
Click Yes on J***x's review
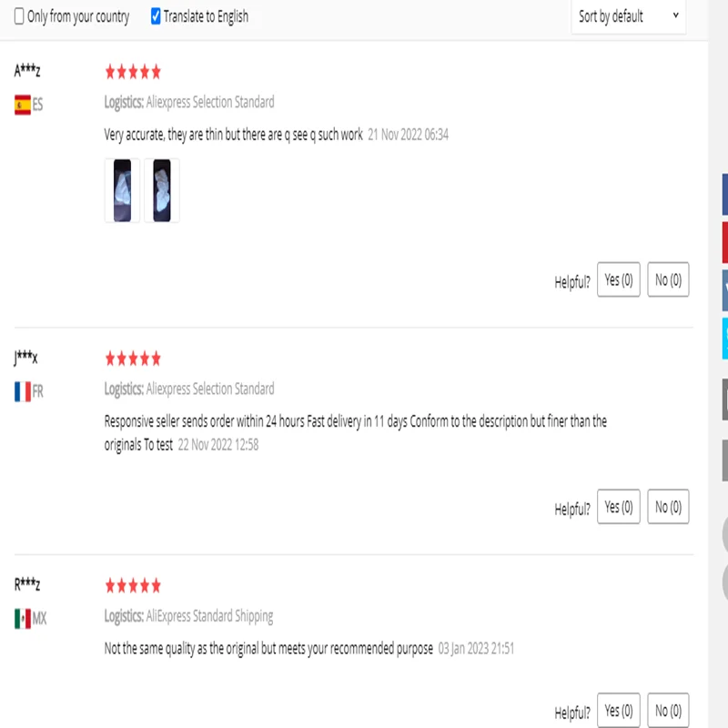[619, 507]
